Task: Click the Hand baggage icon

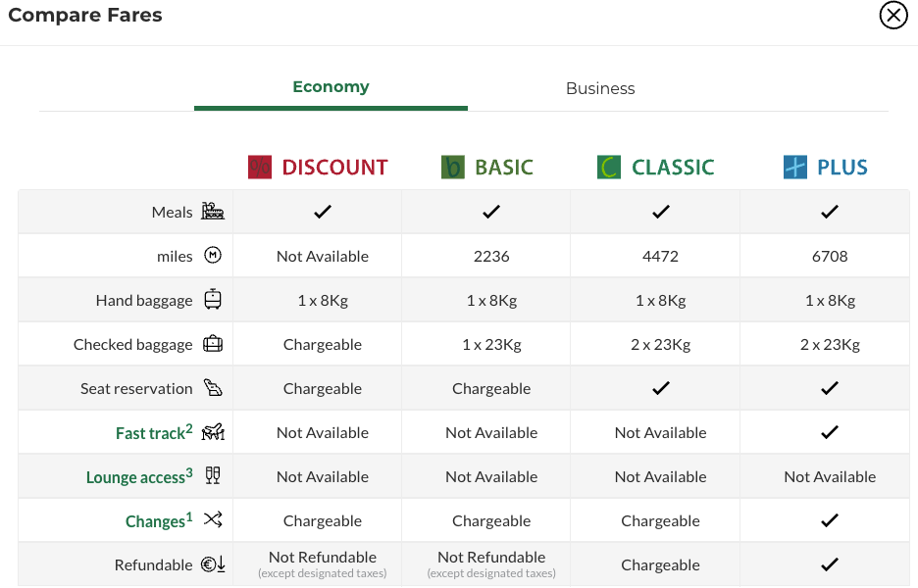Action: pos(213,300)
